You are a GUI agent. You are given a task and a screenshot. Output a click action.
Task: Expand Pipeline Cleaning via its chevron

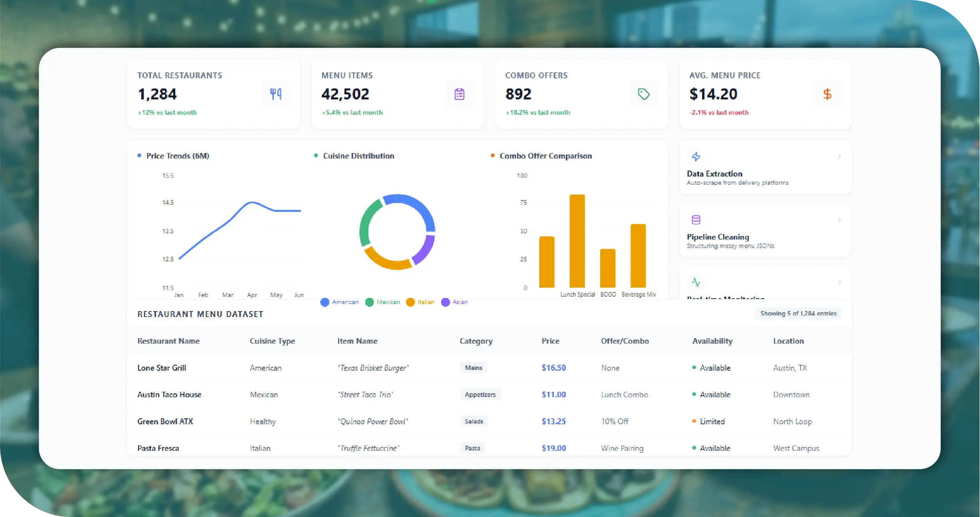tap(839, 220)
